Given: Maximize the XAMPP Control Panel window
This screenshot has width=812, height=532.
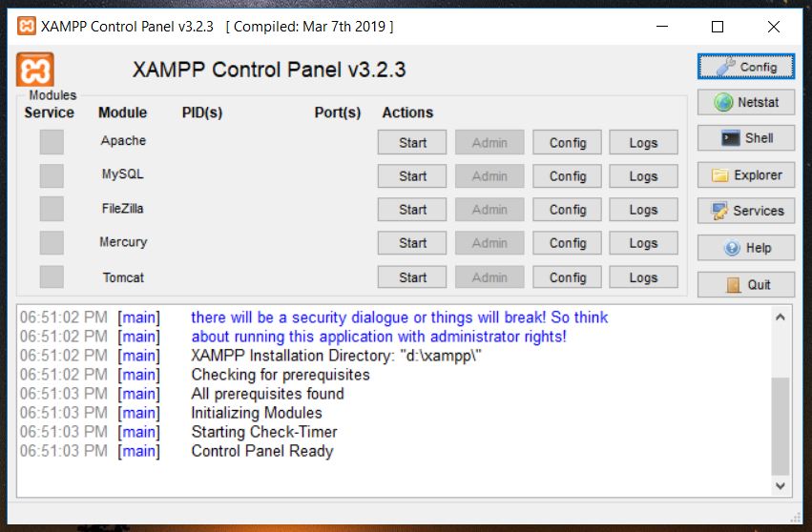Looking at the screenshot, I should (x=718, y=27).
